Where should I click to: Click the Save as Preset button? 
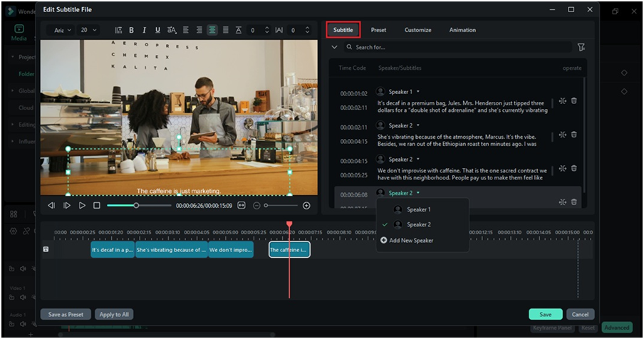pyautogui.click(x=66, y=314)
